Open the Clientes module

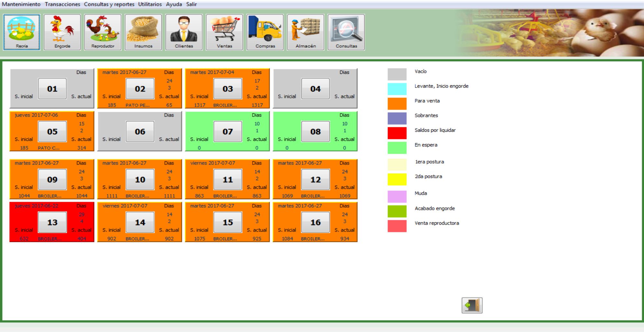(x=184, y=32)
